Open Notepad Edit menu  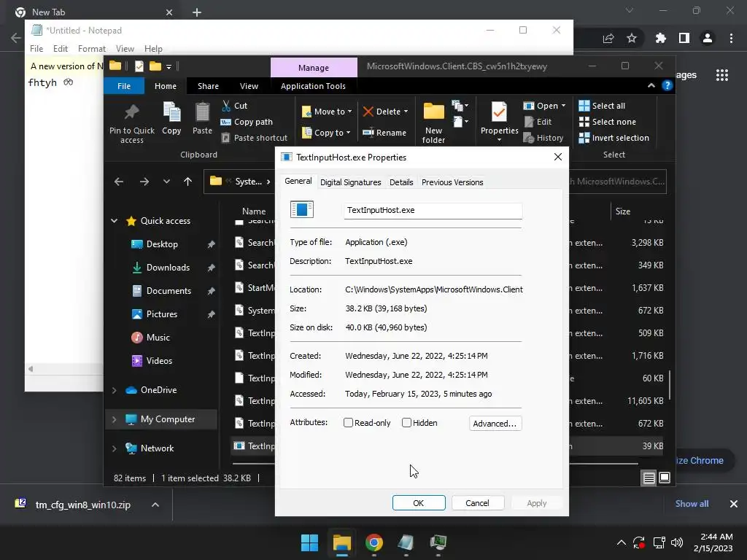[x=60, y=49]
